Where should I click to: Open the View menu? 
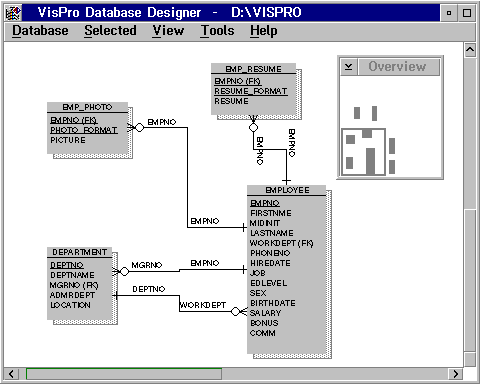[168, 31]
